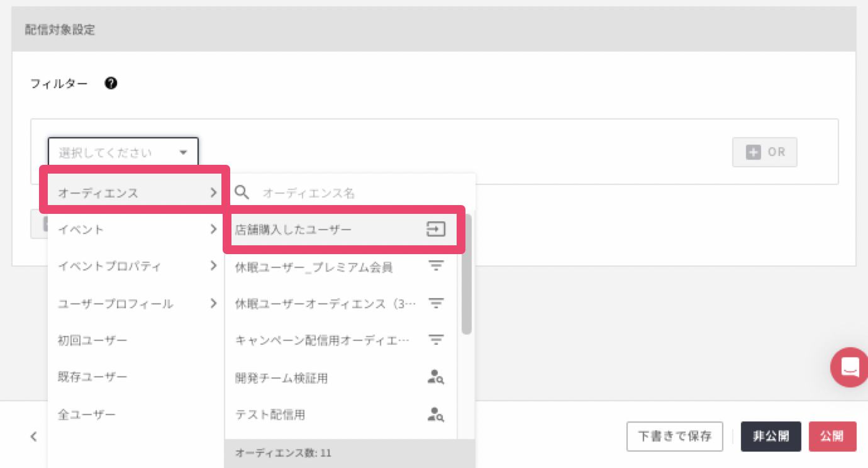Click the user search icon beside 開発チーム検証用
This screenshot has height=468, width=868.
click(x=436, y=377)
